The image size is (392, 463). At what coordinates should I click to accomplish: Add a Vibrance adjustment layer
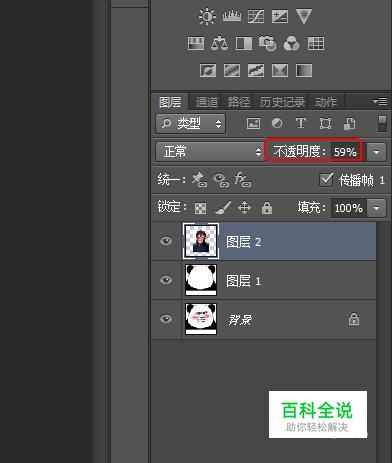(304, 16)
